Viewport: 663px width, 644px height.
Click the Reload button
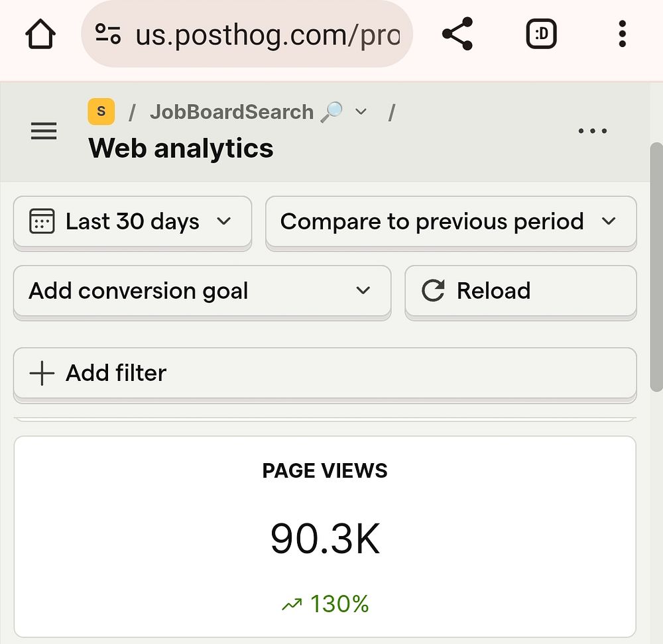520,291
